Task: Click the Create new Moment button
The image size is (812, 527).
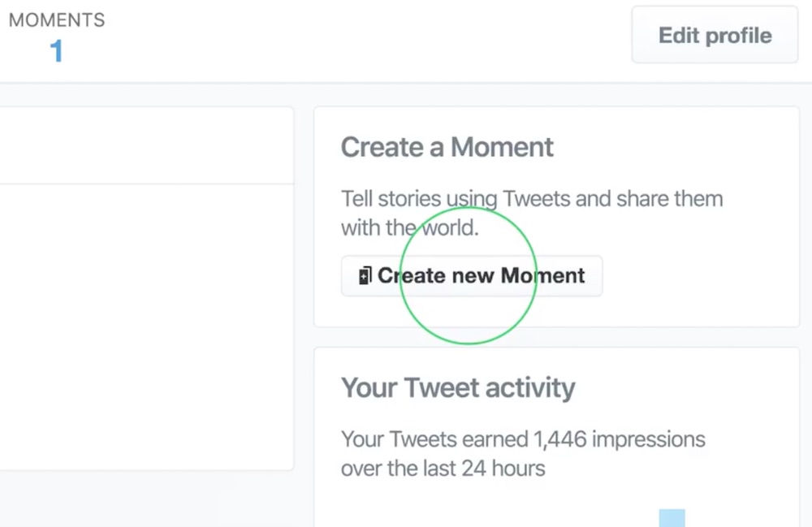Action: 471,275
